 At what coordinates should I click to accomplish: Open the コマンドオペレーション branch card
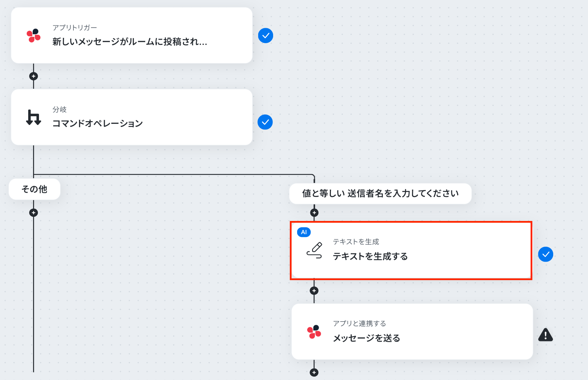pos(132,117)
